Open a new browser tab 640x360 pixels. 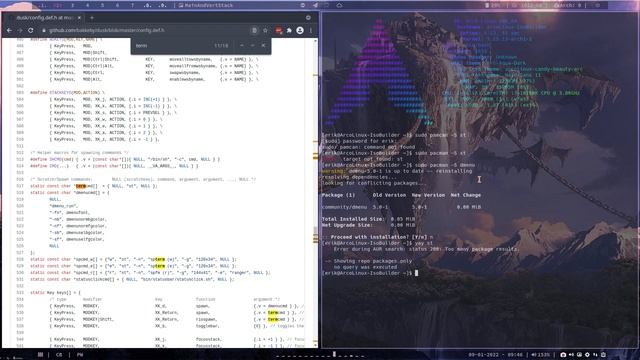(x=92, y=18)
